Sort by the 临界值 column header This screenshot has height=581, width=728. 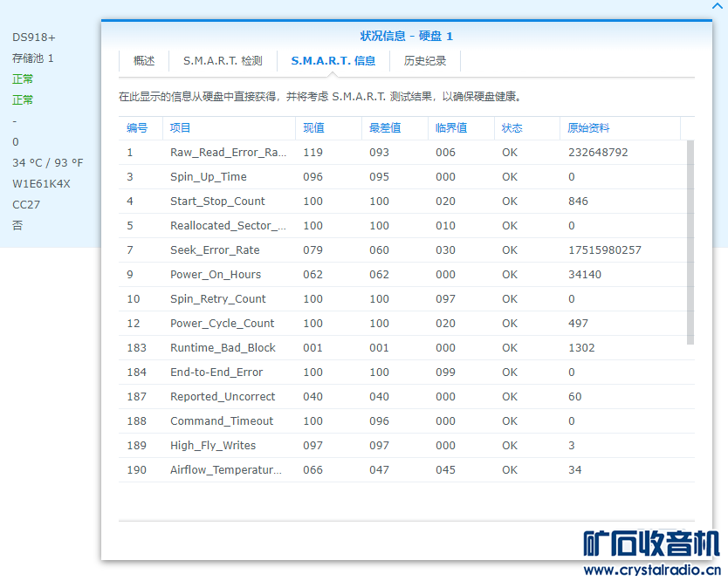(461, 128)
